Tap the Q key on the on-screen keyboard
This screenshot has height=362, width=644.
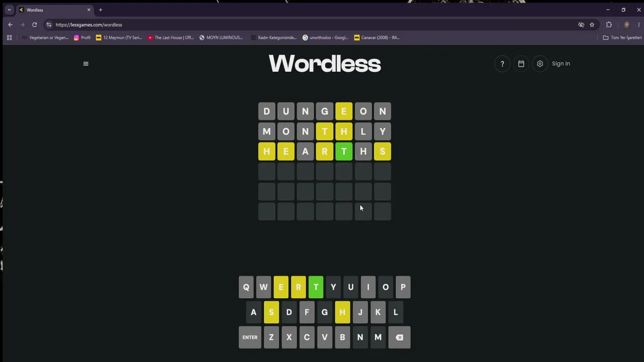click(x=246, y=287)
